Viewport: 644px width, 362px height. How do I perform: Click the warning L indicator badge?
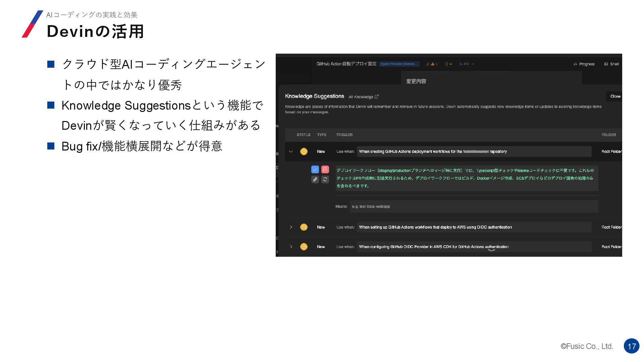(432, 64)
